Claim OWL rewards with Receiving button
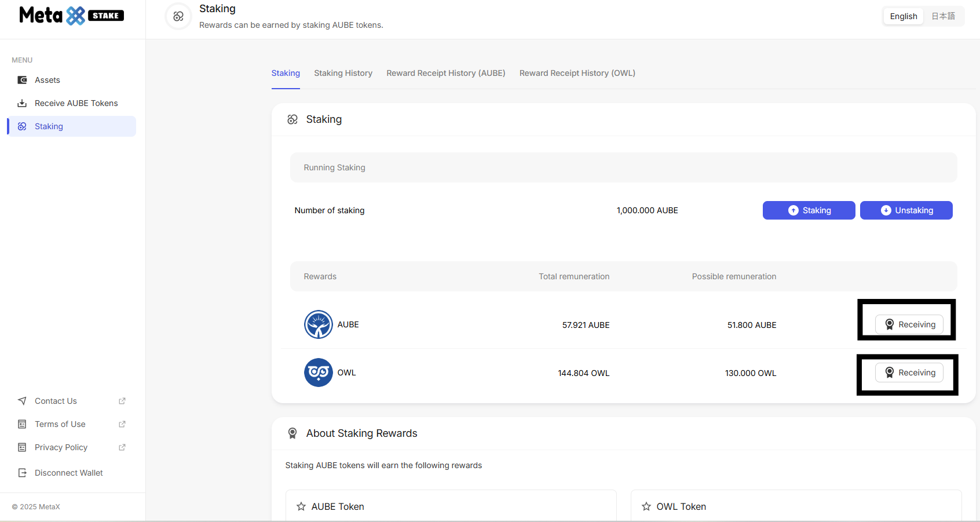The height and width of the screenshot is (522, 980). click(909, 373)
